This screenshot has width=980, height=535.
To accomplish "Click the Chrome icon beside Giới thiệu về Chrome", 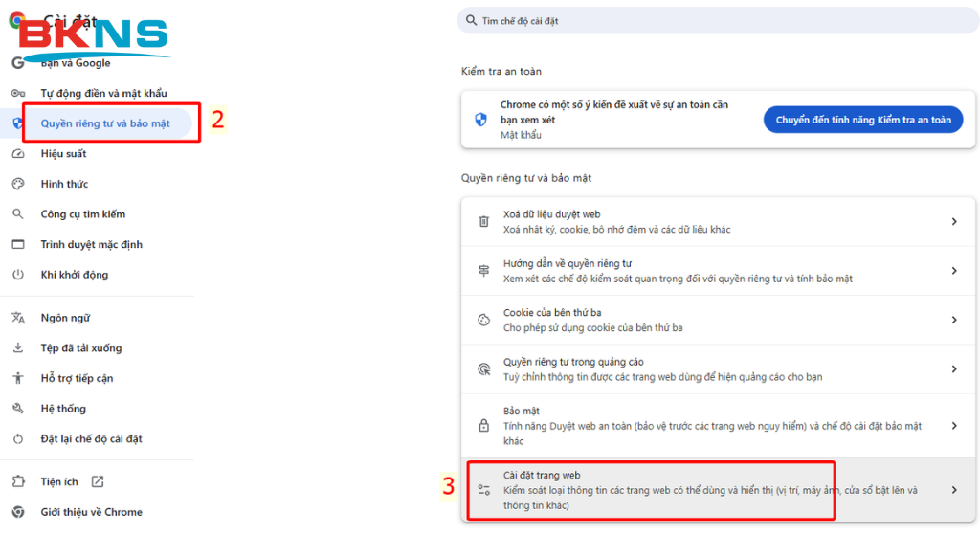I will pos(18,512).
